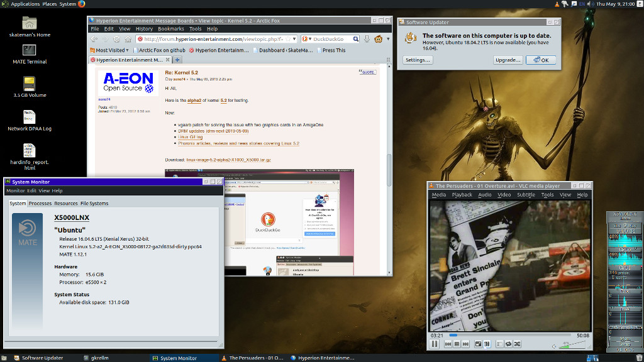644x362 pixels.
Task: Confirm OK in Software Updater
Action: click(x=541, y=60)
